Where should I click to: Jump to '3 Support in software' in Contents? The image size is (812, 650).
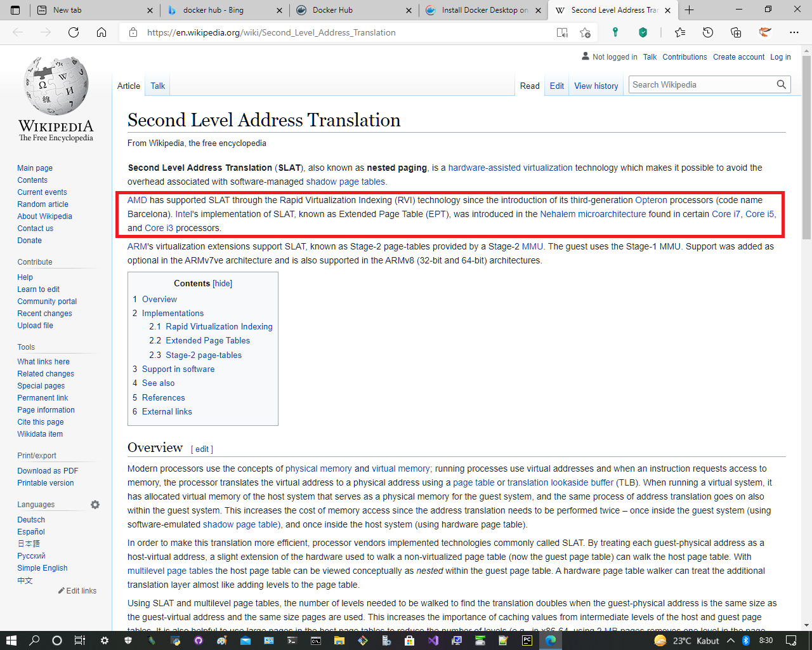tap(173, 369)
